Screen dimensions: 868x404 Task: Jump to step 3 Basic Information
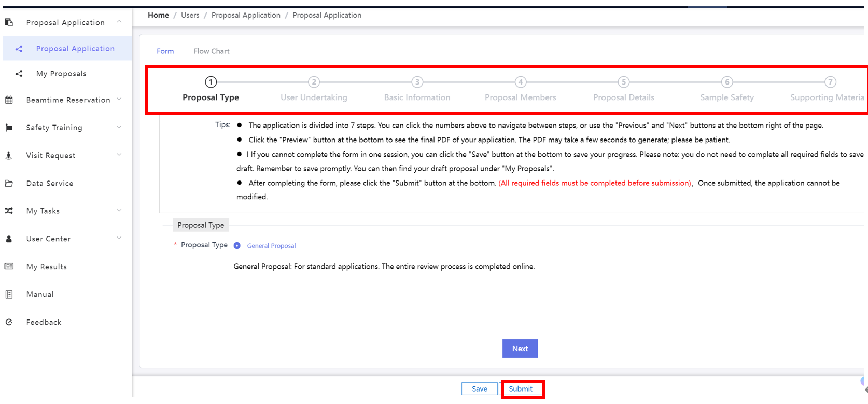[417, 82]
